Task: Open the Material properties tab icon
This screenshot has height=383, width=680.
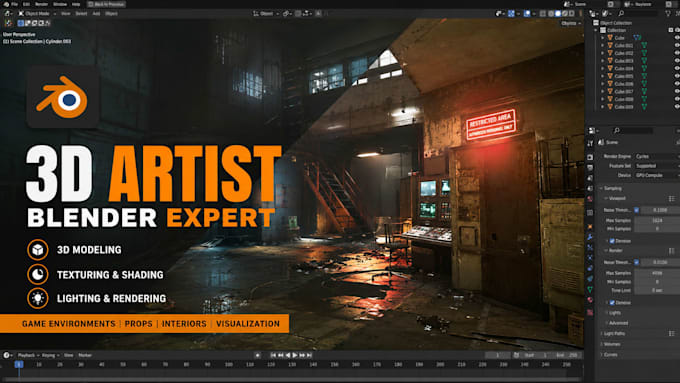Action: (x=590, y=300)
